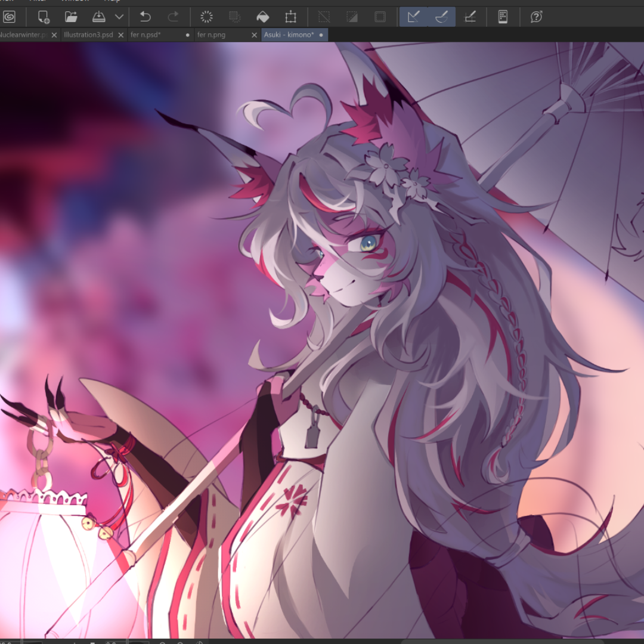Click the Clear (delete) burst icon

point(206,17)
